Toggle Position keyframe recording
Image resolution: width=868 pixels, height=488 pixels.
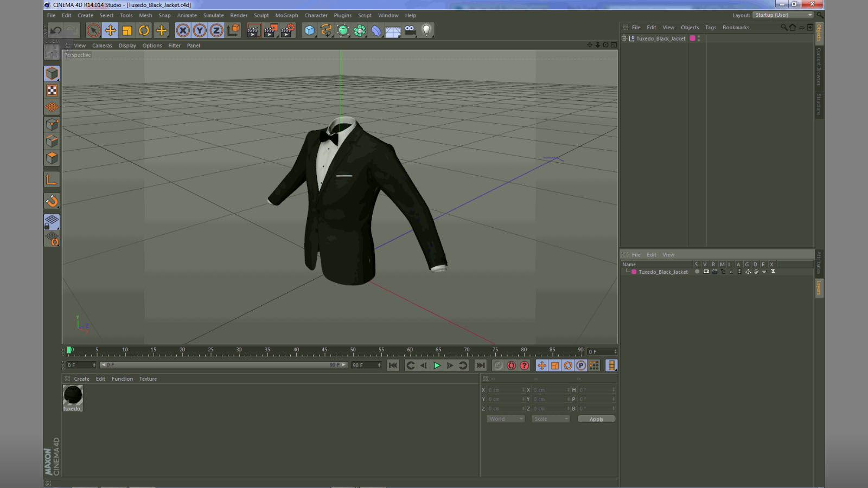pos(542,365)
